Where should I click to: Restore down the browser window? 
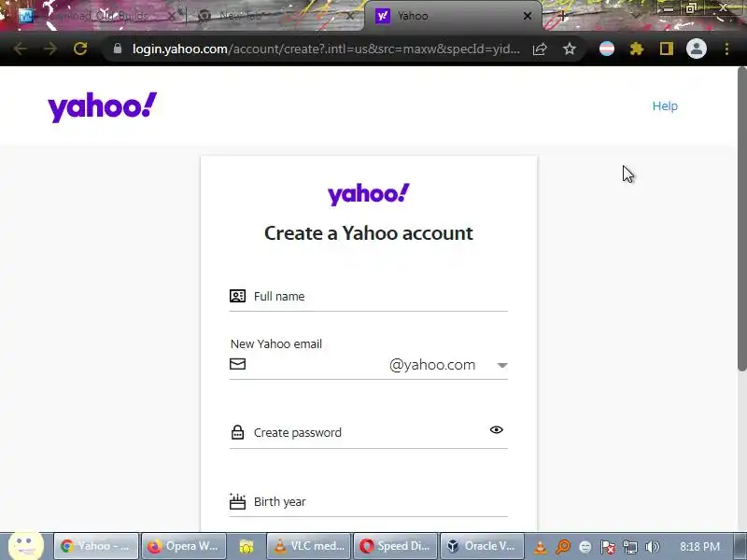coord(691,8)
